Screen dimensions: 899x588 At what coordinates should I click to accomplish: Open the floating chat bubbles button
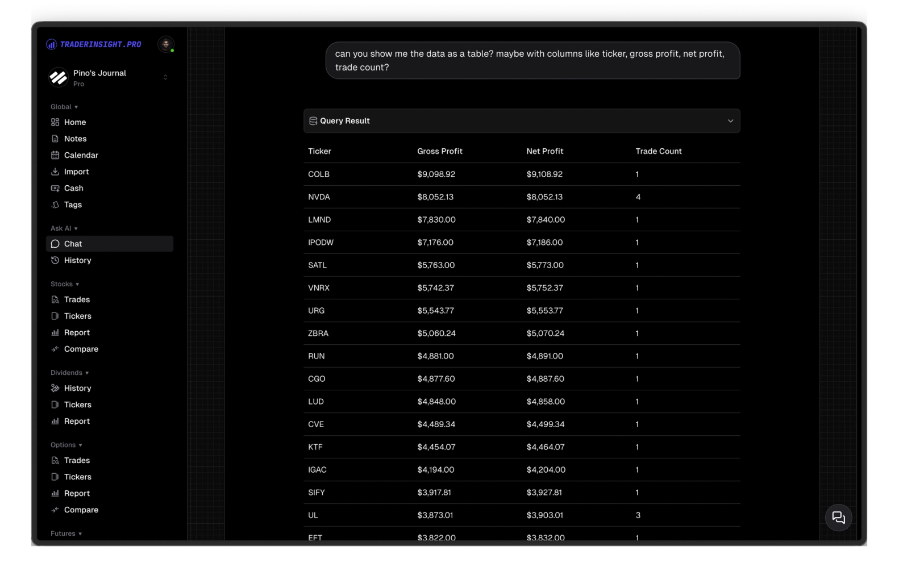click(x=838, y=518)
